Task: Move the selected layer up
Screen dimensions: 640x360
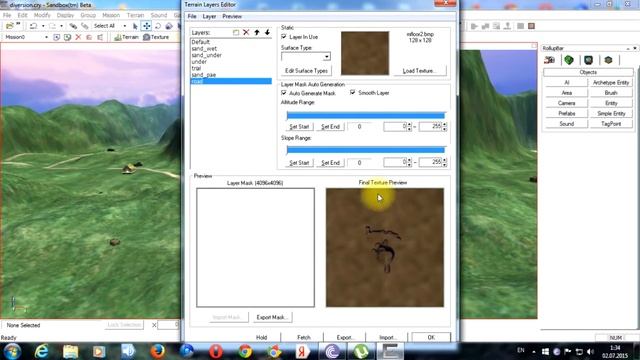Action: coord(257,32)
